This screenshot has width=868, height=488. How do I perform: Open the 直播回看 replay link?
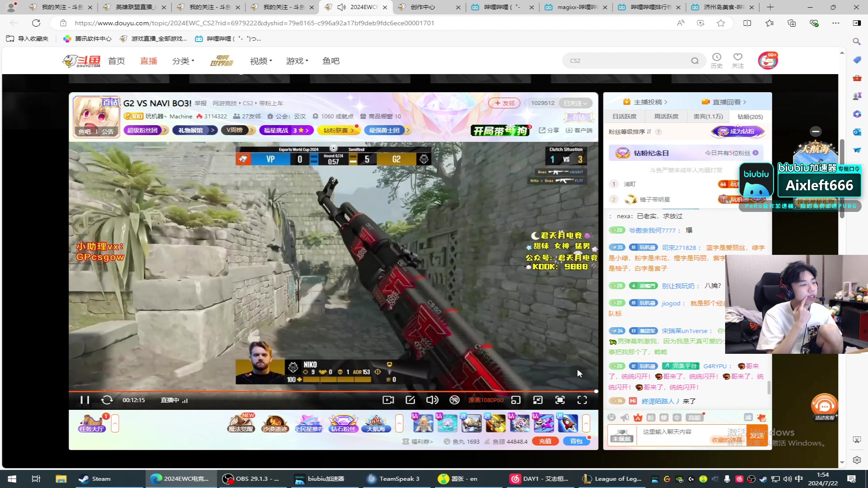(x=724, y=102)
